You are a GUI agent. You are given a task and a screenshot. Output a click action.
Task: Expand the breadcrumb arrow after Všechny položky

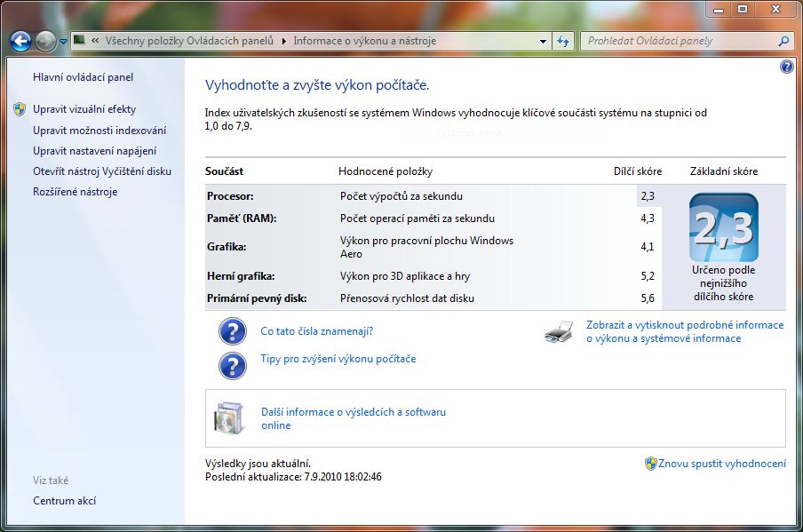[283, 41]
